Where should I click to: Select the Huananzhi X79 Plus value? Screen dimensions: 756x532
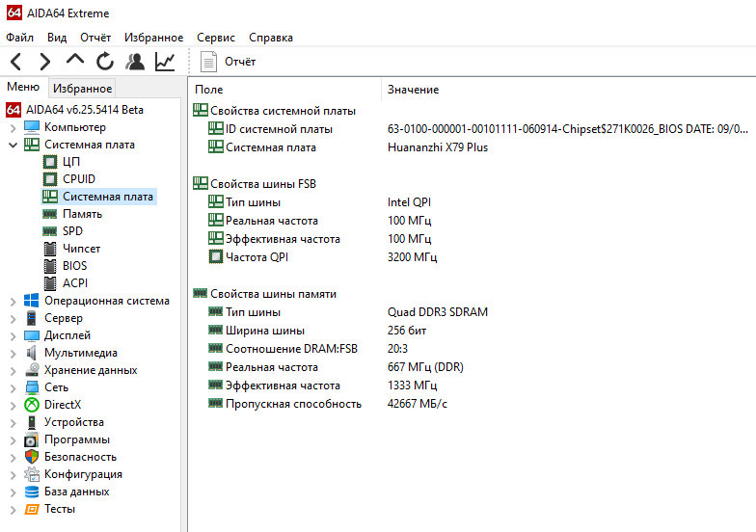pos(438,147)
